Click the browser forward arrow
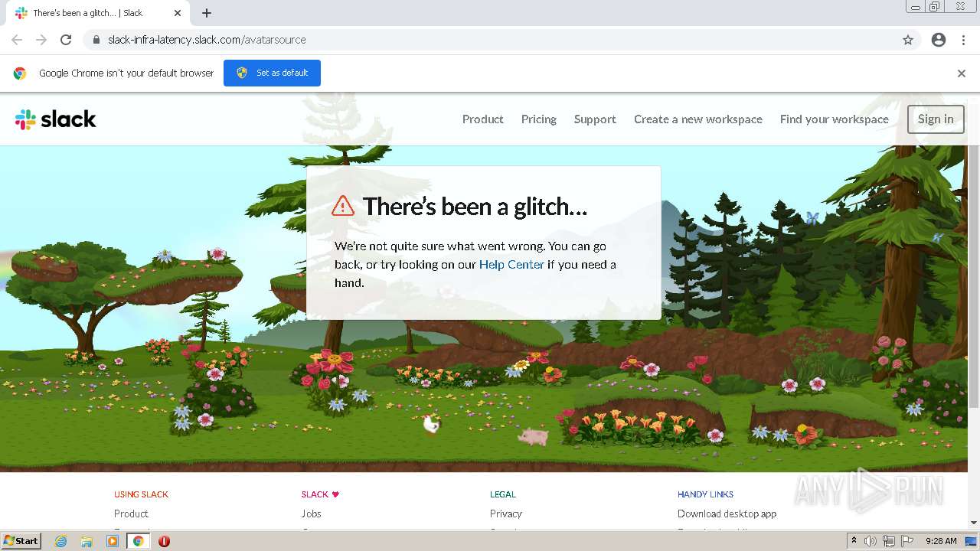 [41, 40]
